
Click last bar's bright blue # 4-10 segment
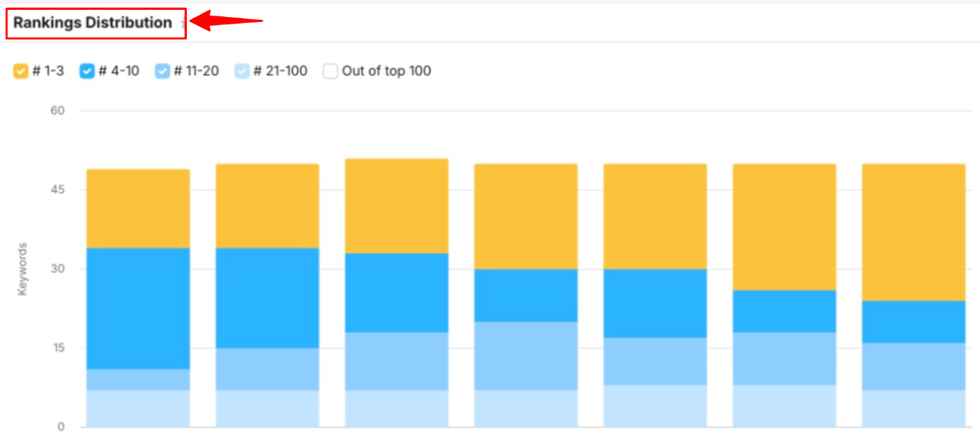pyautogui.click(x=914, y=321)
